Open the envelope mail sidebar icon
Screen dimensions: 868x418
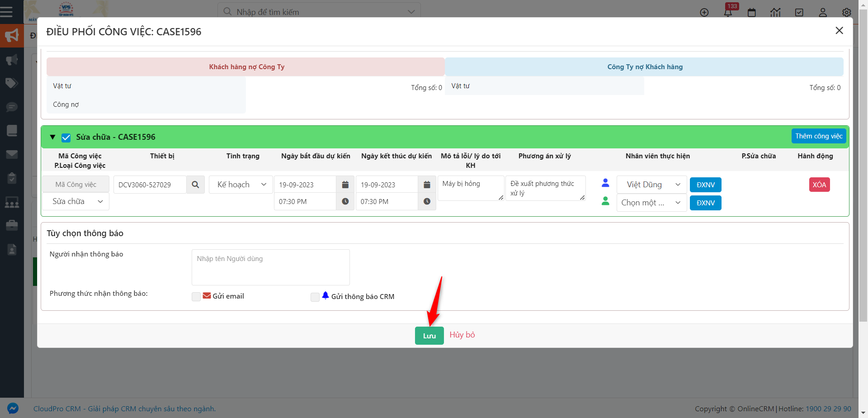[x=12, y=155]
